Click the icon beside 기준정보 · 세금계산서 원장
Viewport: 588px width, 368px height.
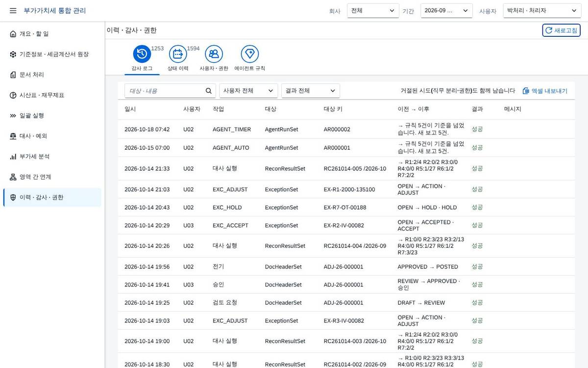[13, 54]
